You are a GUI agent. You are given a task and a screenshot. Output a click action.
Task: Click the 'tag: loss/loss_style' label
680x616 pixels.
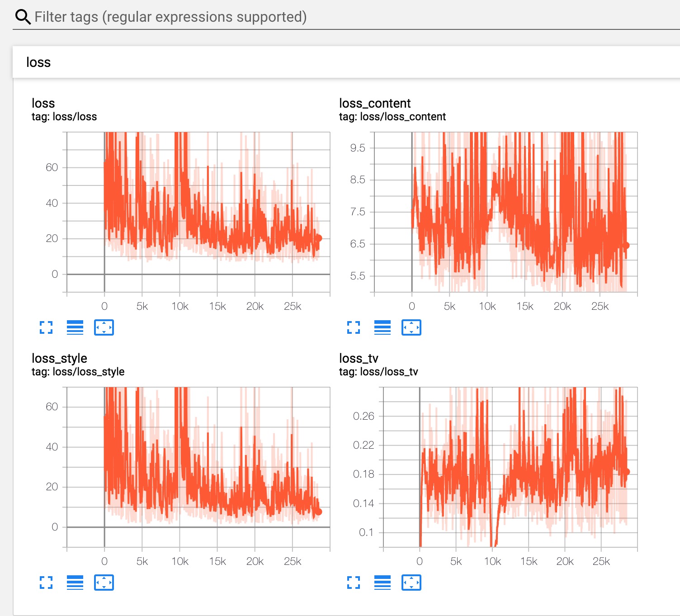point(78,372)
